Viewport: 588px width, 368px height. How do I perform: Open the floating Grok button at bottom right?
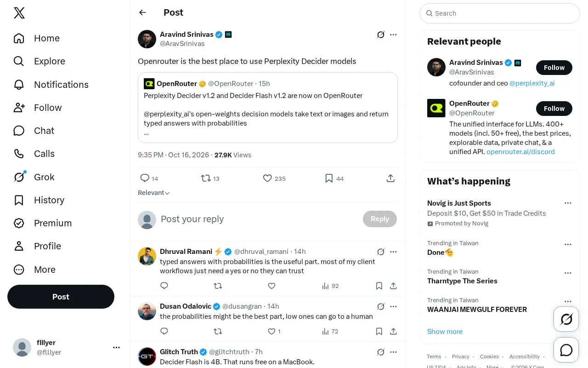(x=566, y=319)
